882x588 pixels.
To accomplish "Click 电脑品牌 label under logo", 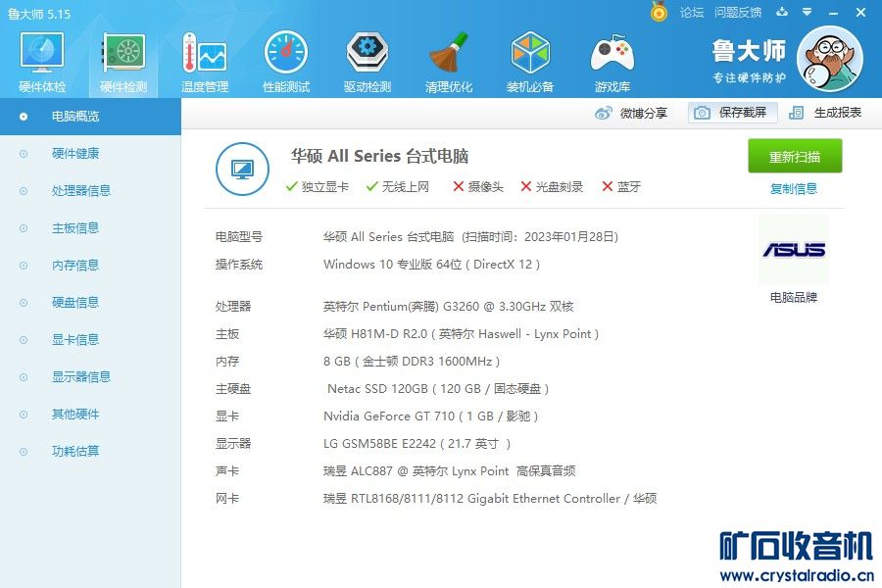I will [x=794, y=298].
